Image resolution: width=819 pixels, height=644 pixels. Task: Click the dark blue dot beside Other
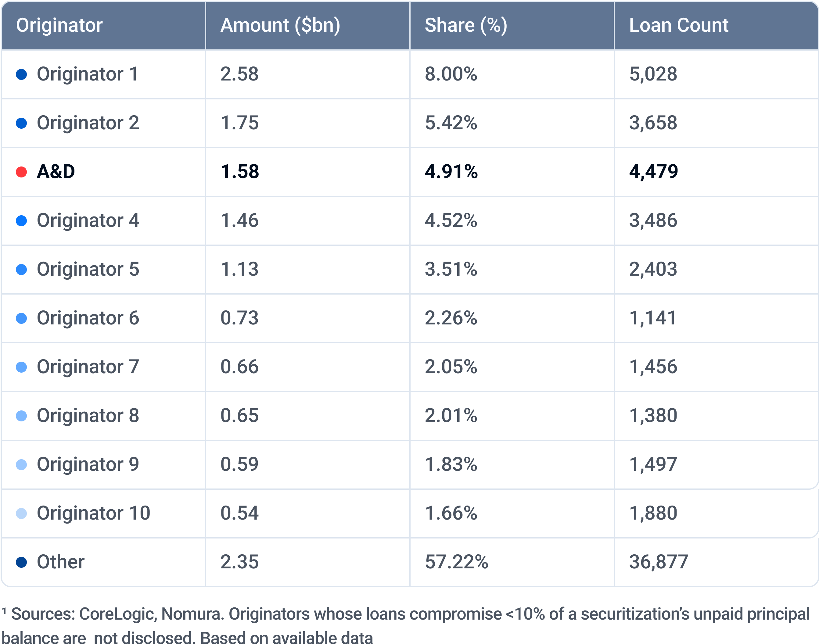[21, 562]
